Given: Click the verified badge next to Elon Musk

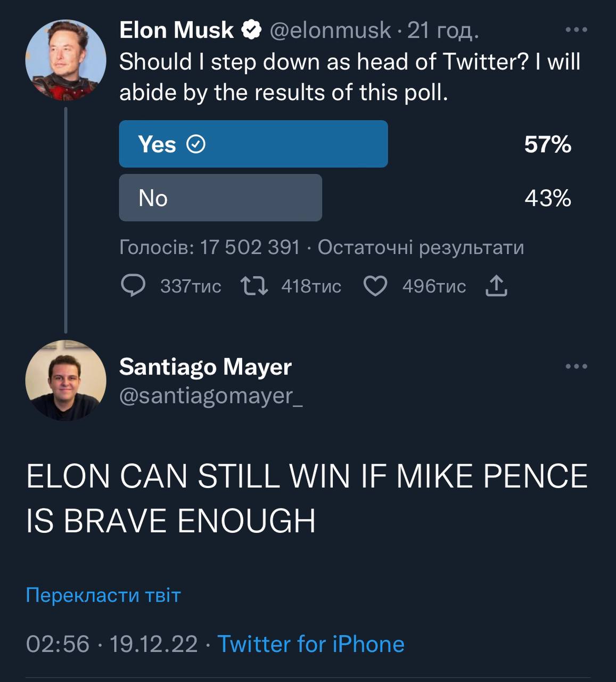Looking at the screenshot, I should pos(251,30).
